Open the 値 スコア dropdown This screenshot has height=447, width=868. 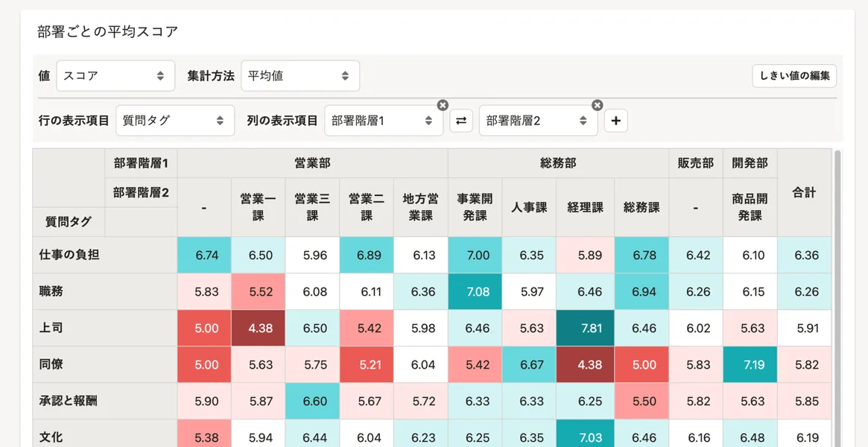tap(115, 76)
